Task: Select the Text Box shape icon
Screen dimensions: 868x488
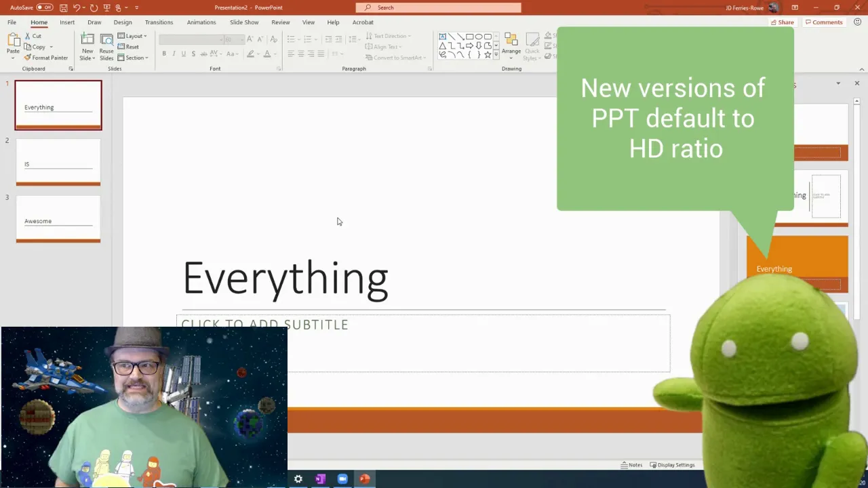Action: pyautogui.click(x=443, y=37)
